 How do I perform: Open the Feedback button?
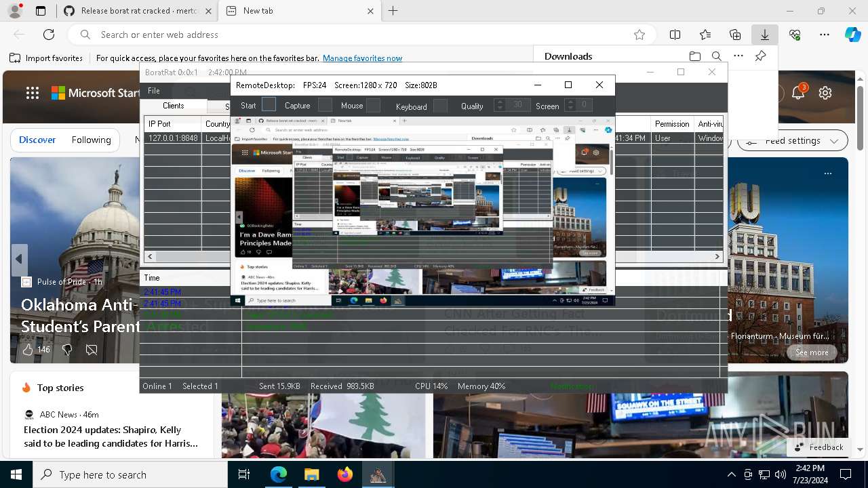818,447
